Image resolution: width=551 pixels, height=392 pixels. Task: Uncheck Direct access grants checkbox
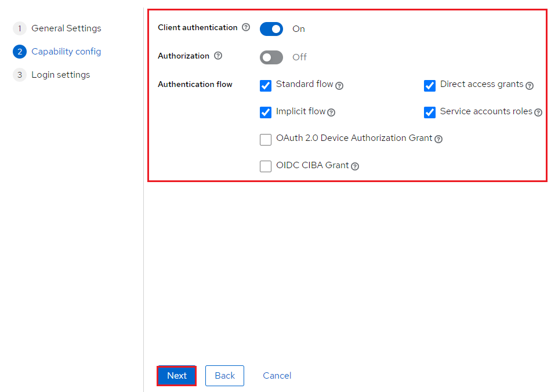pos(430,86)
